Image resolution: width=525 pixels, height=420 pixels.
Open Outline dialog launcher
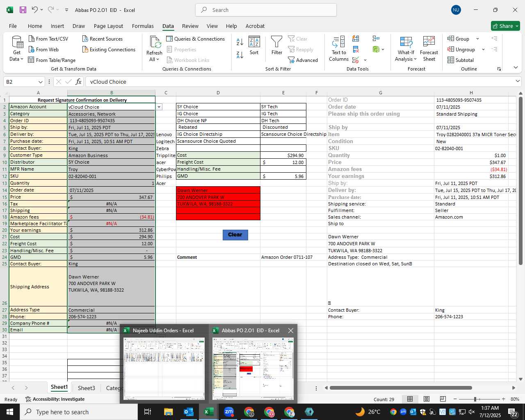pyautogui.click(x=499, y=69)
